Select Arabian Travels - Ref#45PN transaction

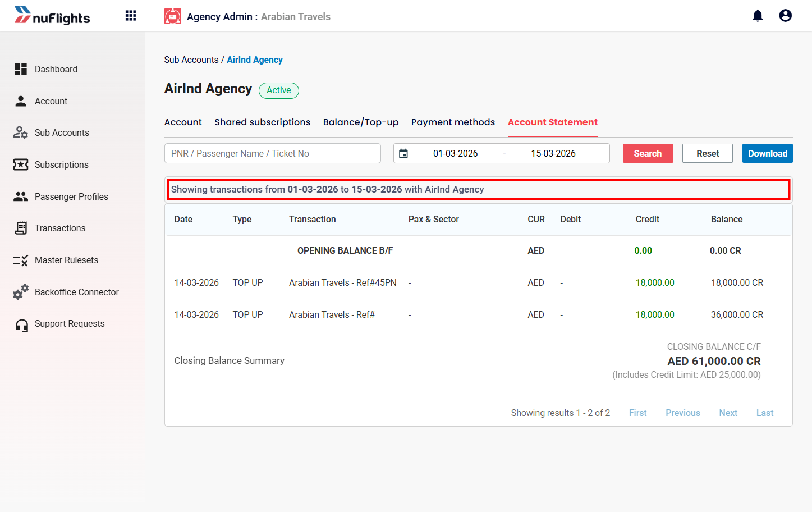343,282
